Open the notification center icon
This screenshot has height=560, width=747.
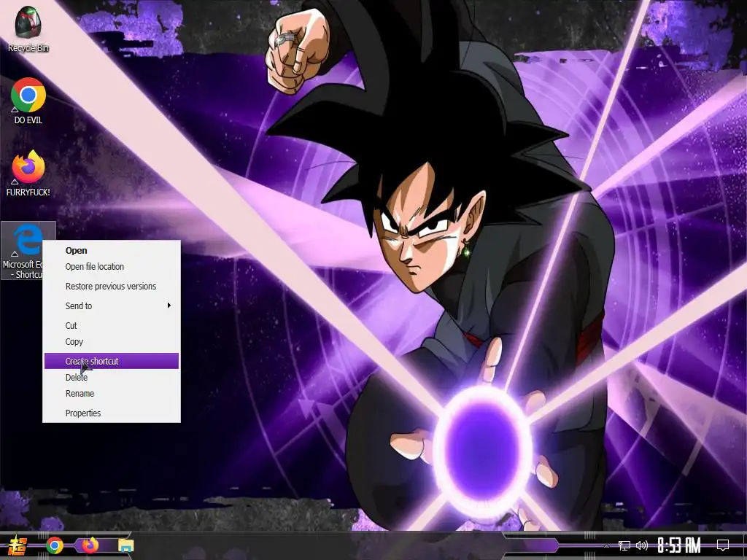pyautogui.click(x=723, y=545)
